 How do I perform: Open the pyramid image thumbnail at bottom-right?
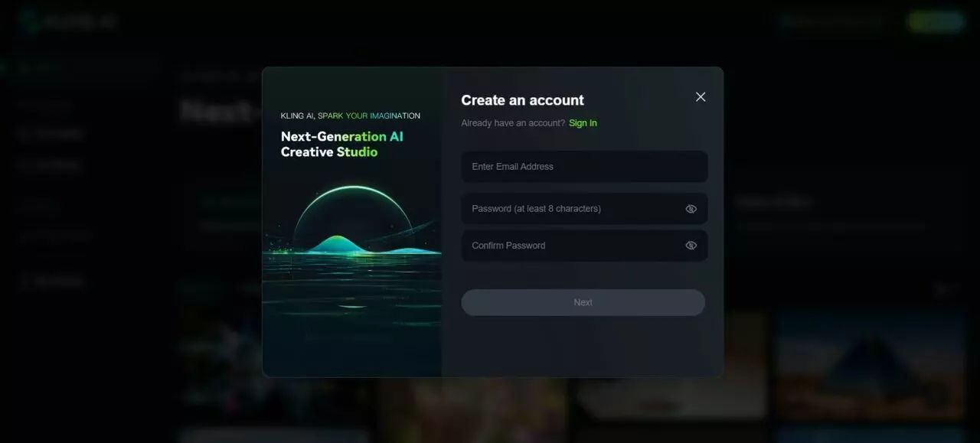871,367
